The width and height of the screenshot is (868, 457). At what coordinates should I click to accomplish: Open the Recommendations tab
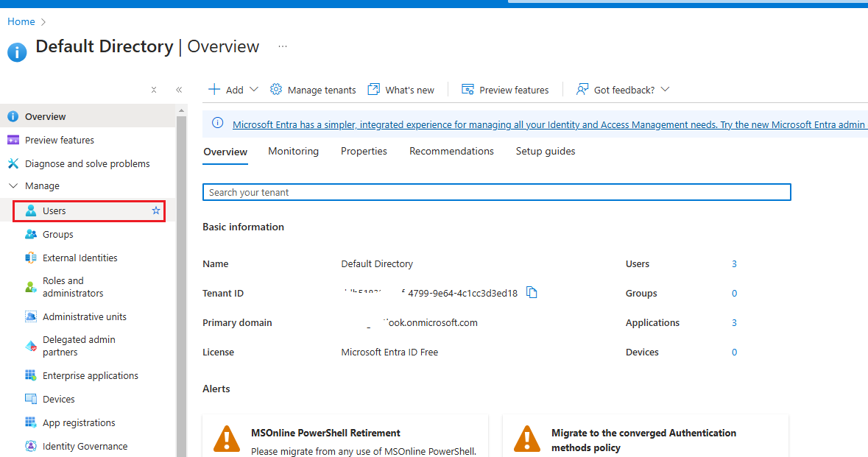tap(451, 152)
